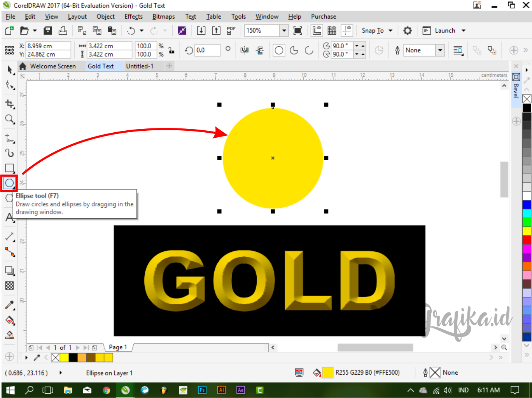Select the Polygon tool
The width and height of the screenshot is (532, 398).
(x=9, y=198)
